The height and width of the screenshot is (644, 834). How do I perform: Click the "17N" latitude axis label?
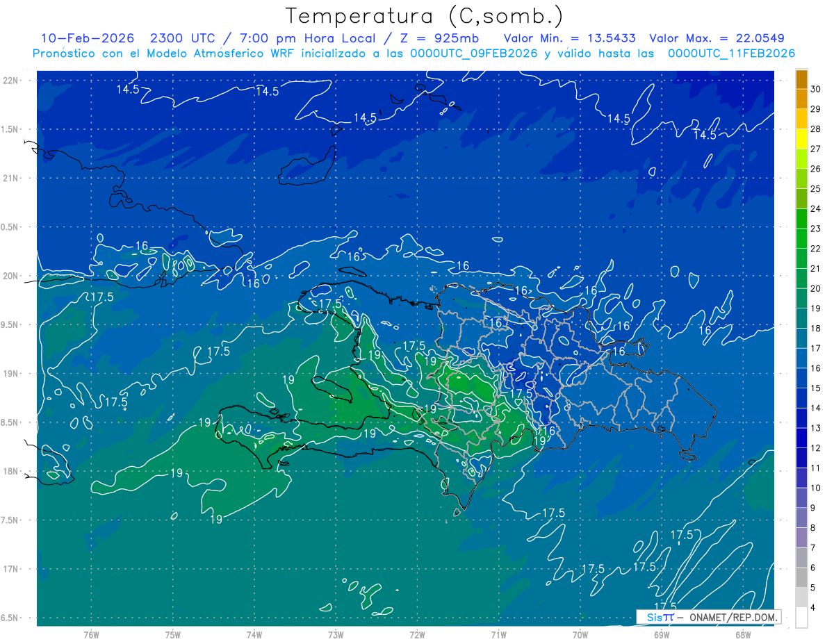click(x=11, y=569)
